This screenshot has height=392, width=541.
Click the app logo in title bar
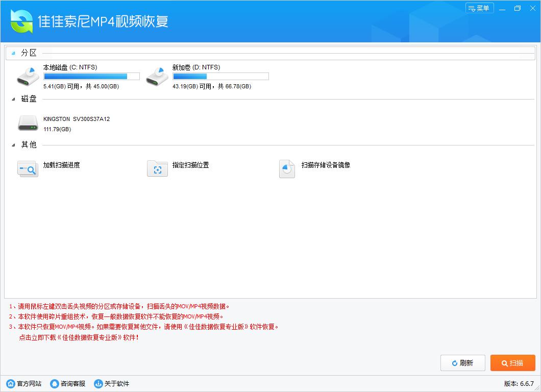[21, 21]
